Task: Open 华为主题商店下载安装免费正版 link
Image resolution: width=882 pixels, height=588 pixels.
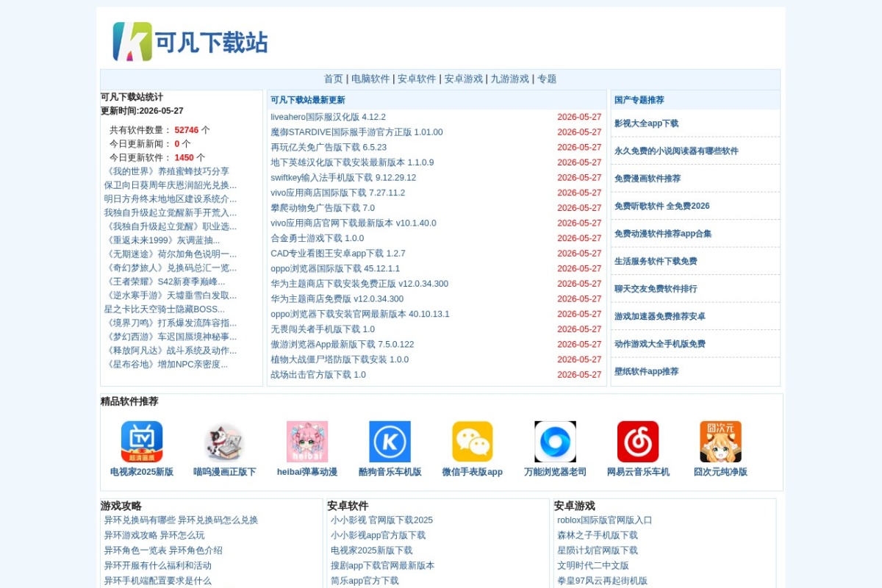Action: [359, 284]
